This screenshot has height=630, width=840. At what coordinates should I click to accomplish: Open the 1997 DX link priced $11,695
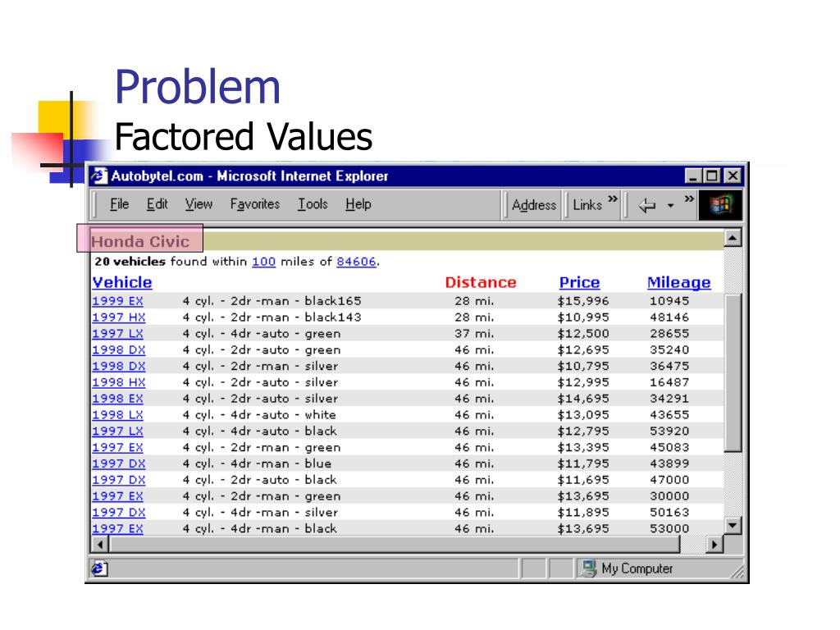point(118,480)
